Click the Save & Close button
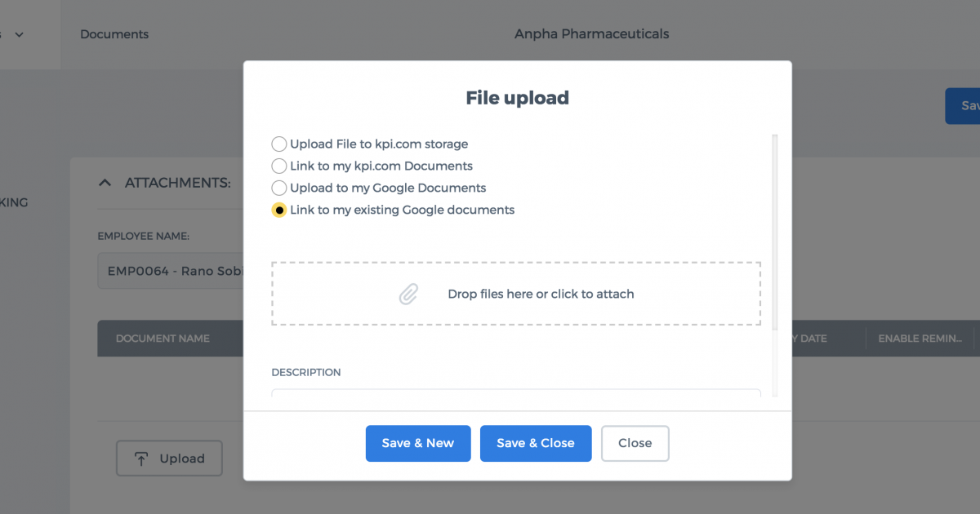 (x=536, y=444)
